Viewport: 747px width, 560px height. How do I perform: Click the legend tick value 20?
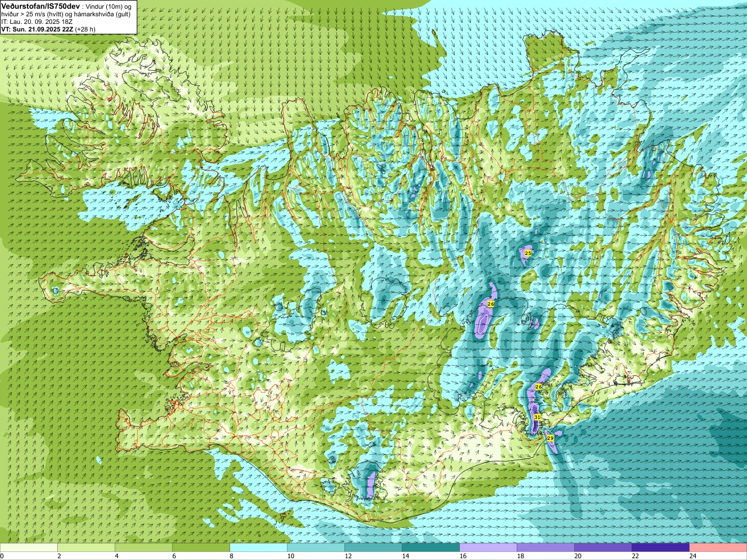[578, 556]
